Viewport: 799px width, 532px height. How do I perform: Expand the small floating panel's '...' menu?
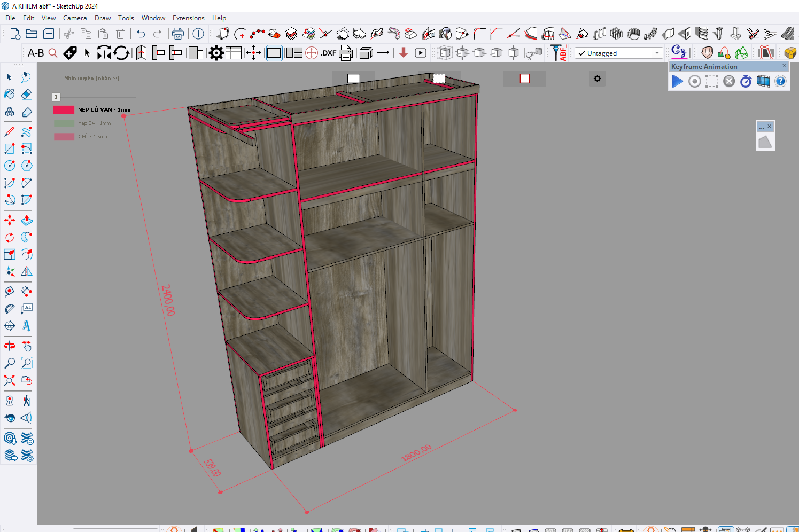pyautogui.click(x=762, y=127)
